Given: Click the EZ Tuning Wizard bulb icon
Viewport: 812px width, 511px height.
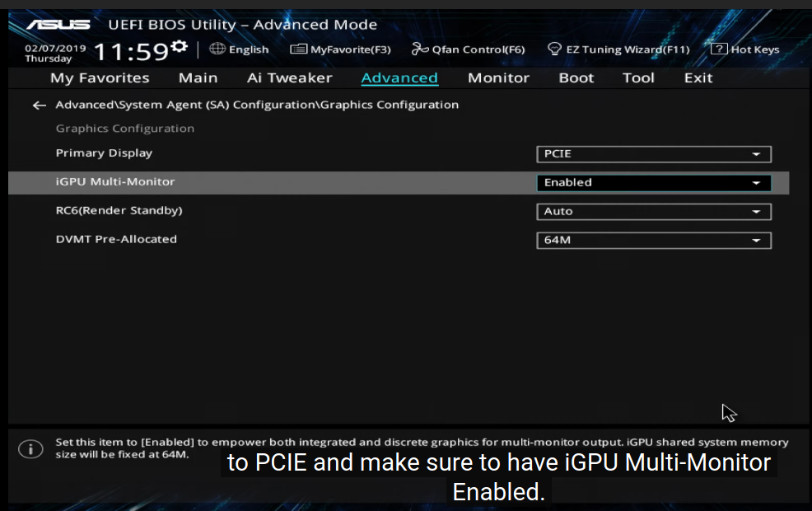Looking at the screenshot, I should tap(554, 49).
